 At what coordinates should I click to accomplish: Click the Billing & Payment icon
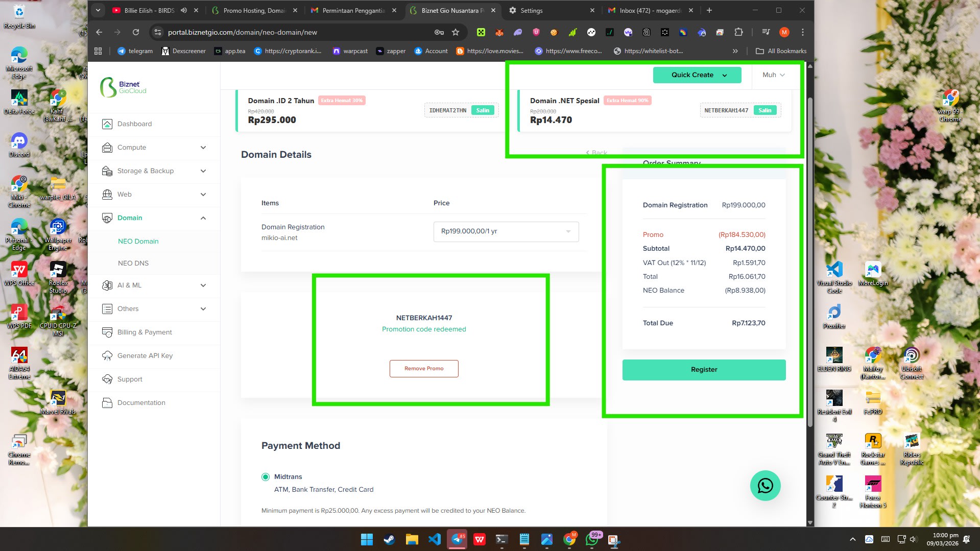107,332
